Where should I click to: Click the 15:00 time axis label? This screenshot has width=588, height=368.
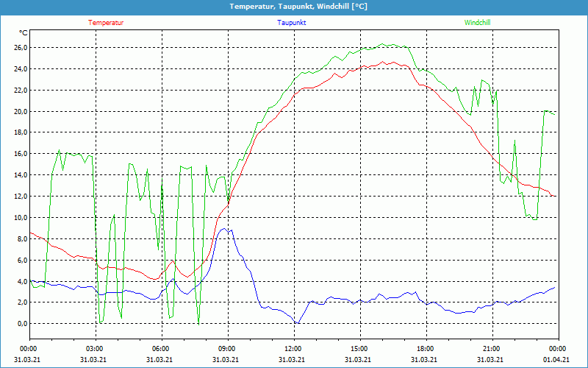point(359,349)
